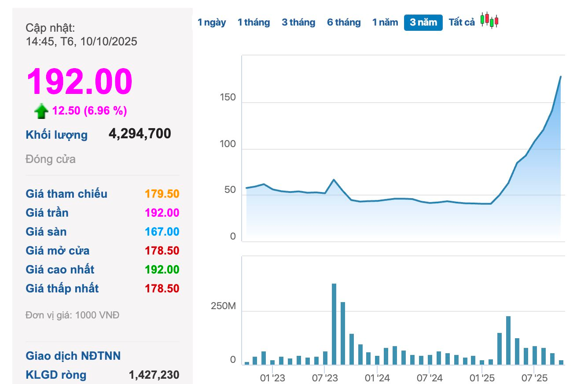Switch to candlestick chart view icon

489,20
